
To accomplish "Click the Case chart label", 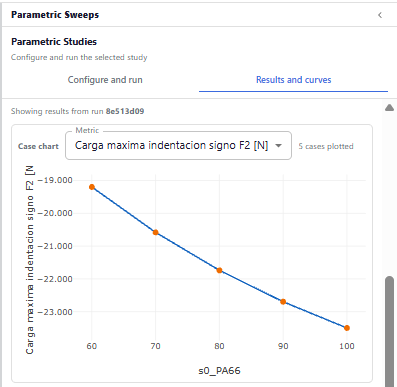I will pyautogui.click(x=38, y=146).
